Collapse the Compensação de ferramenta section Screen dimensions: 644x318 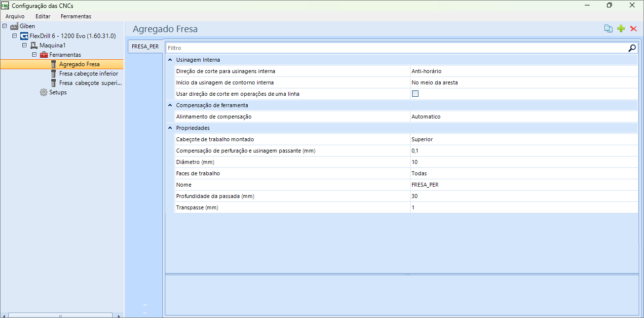[x=170, y=105]
